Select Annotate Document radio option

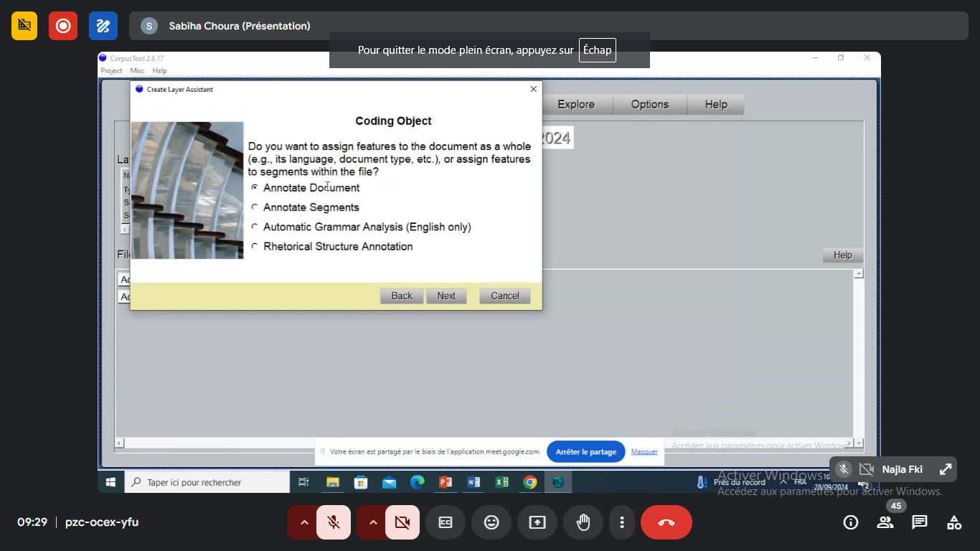pos(255,187)
